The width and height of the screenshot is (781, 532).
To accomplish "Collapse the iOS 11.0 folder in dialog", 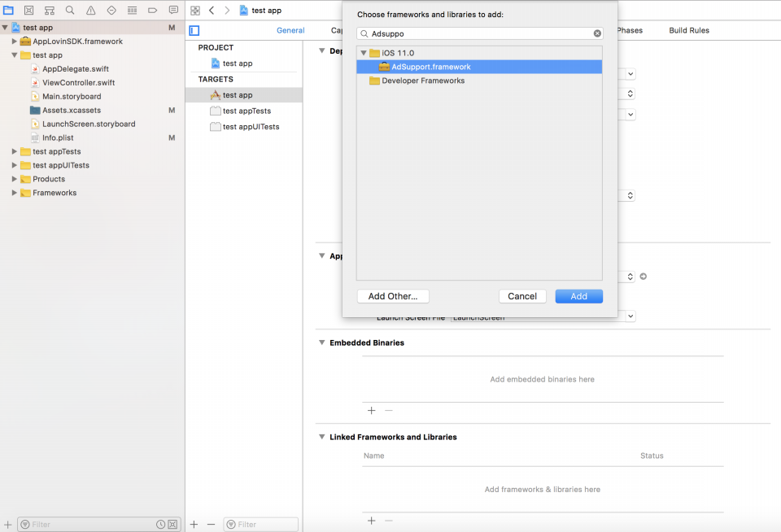I will (x=364, y=53).
